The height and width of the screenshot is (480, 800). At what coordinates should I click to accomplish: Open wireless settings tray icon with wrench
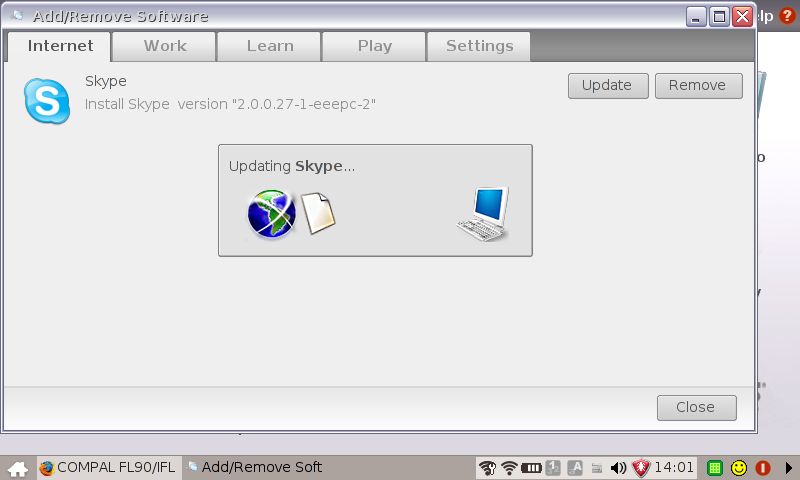click(x=488, y=468)
